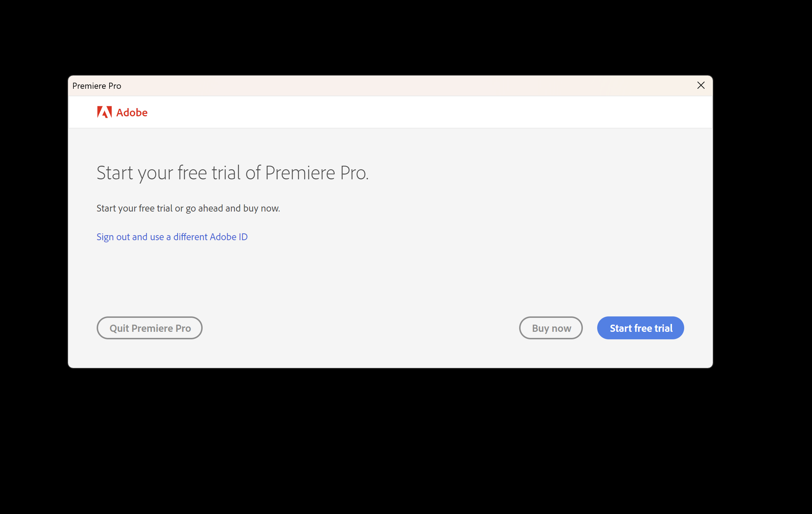Activate the blue Start free trial button
This screenshot has height=514, width=812.
(x=641, y=328)
